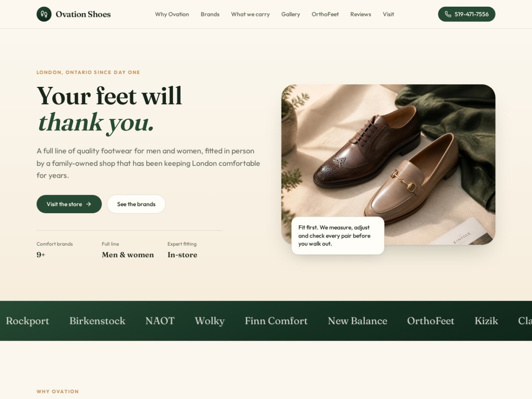Click the arrow icon in Visit the store

(89, 204)
